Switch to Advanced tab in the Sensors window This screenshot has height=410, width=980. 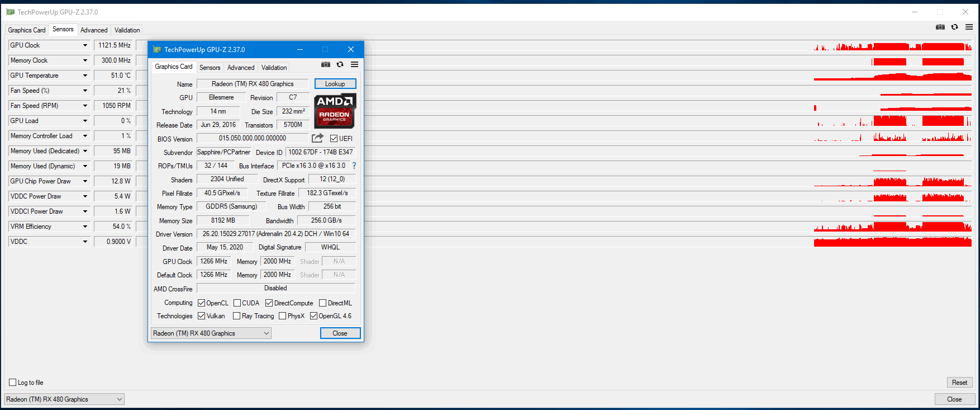point(94,30)
